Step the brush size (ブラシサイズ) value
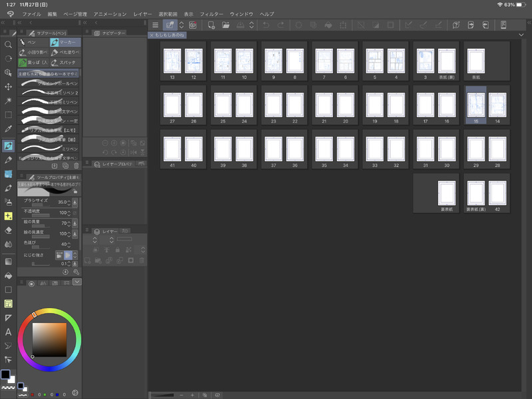The image size is (532, 399). [x=69, y=202]
